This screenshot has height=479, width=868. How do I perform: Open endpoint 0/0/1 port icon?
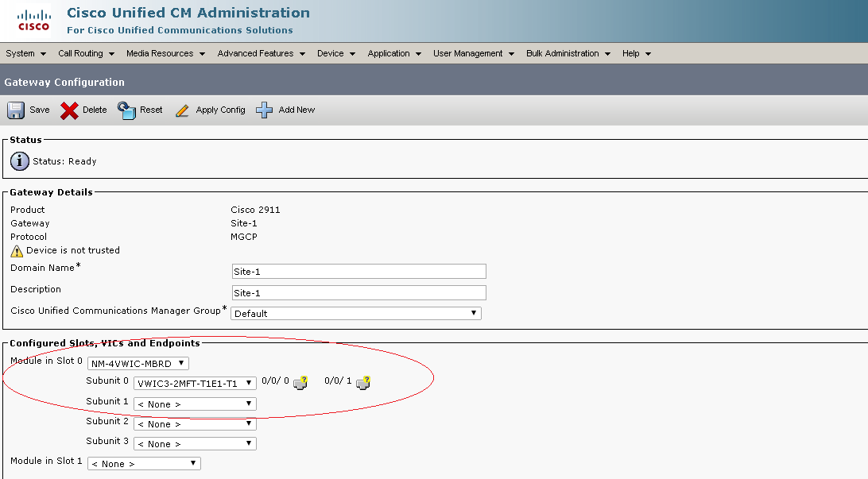[x=363, y=382]
